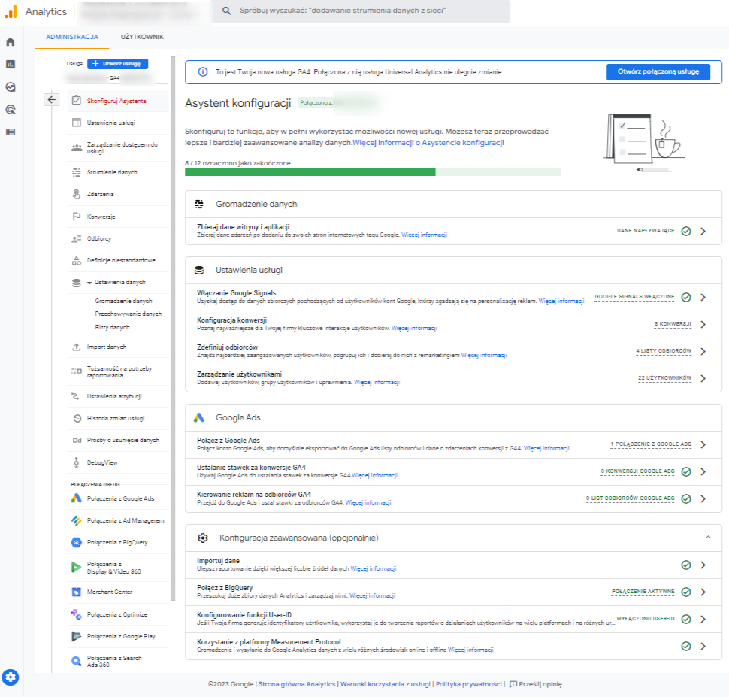
Task: Click checkmark on Importuj dane row
Action: click(685, 565)
